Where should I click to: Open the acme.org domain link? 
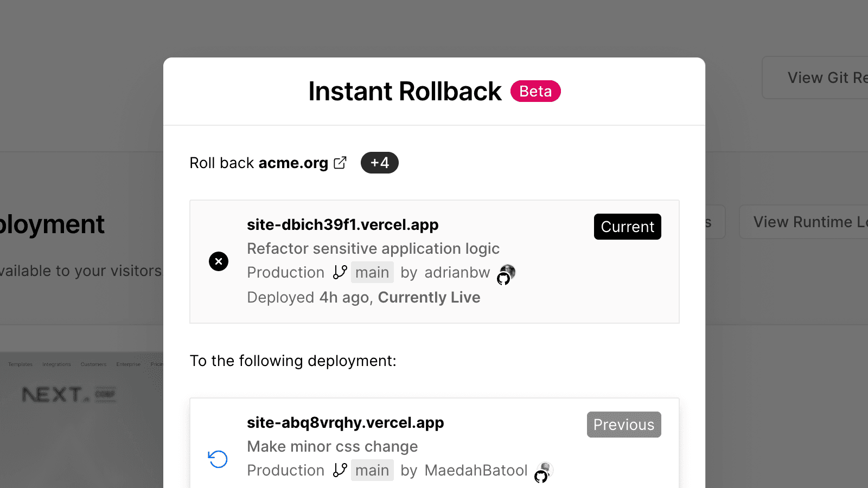click(x=293, y=163)
